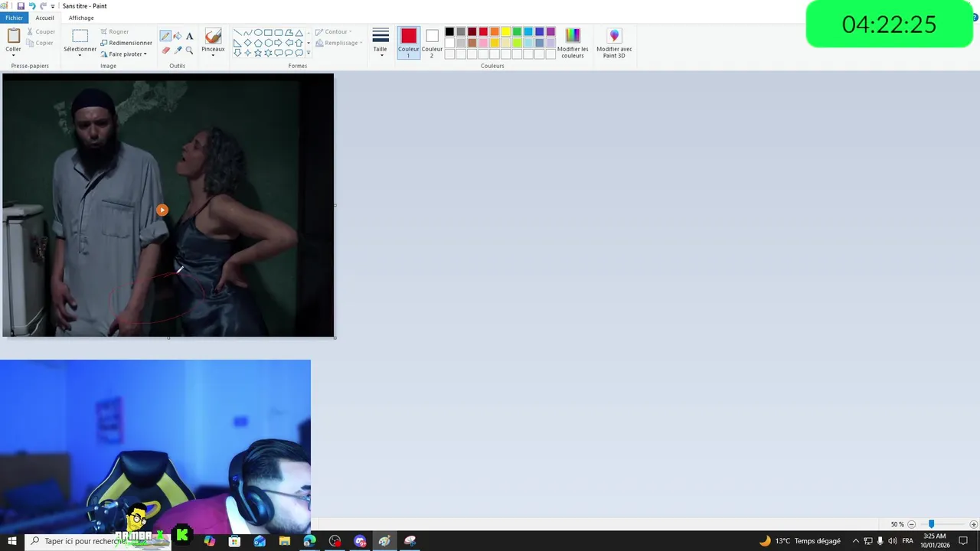Choose the right arrow shape
The height and width of the screenshot is (551, 980).
[x=279, y=43]
